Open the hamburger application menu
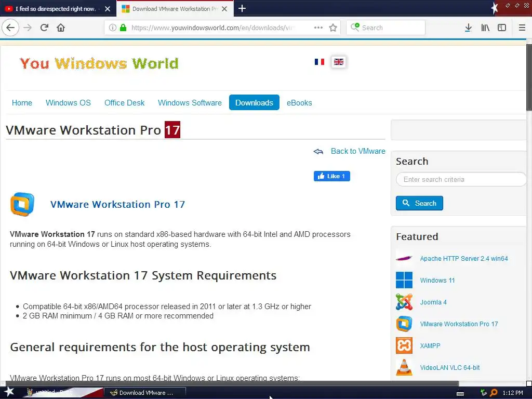The height and width of the screenshot is (399, 532). point(522,28)
